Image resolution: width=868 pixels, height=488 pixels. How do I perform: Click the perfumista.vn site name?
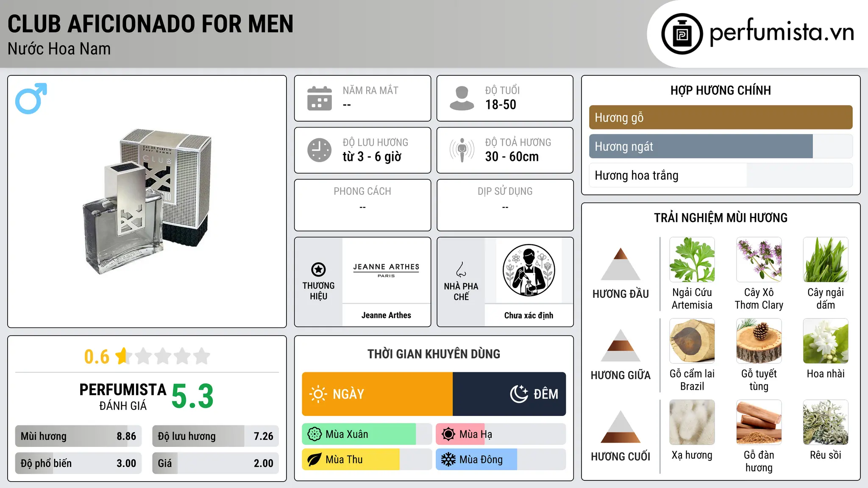[782, 32]
